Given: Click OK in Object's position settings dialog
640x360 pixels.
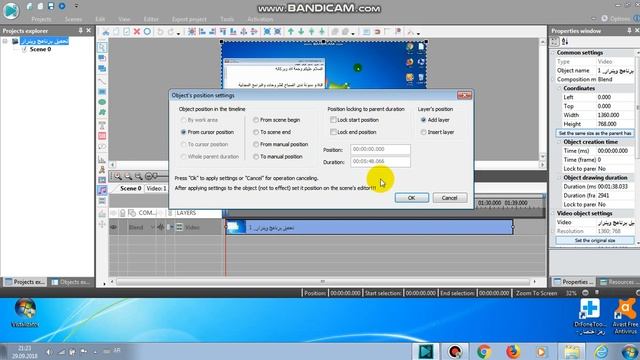Looking at the screenshot, I should (x=411, y=198).
